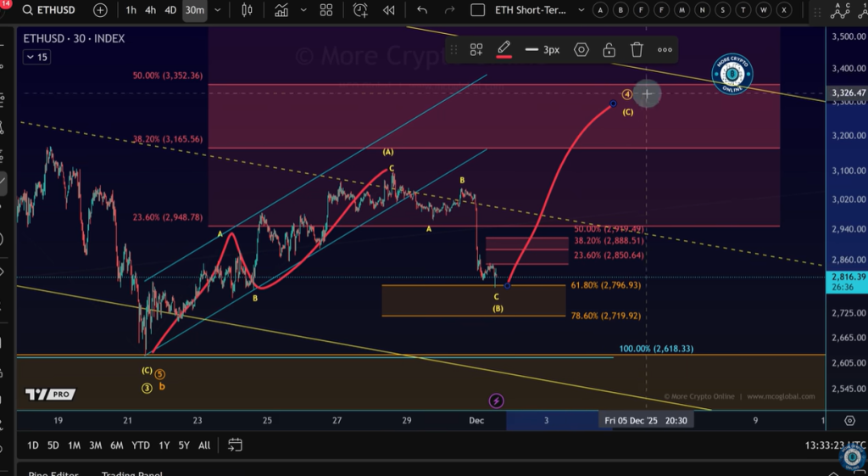This screenshot has width=868, height=476.
Task: Open the go to date calendar icon
Action: 235,445
